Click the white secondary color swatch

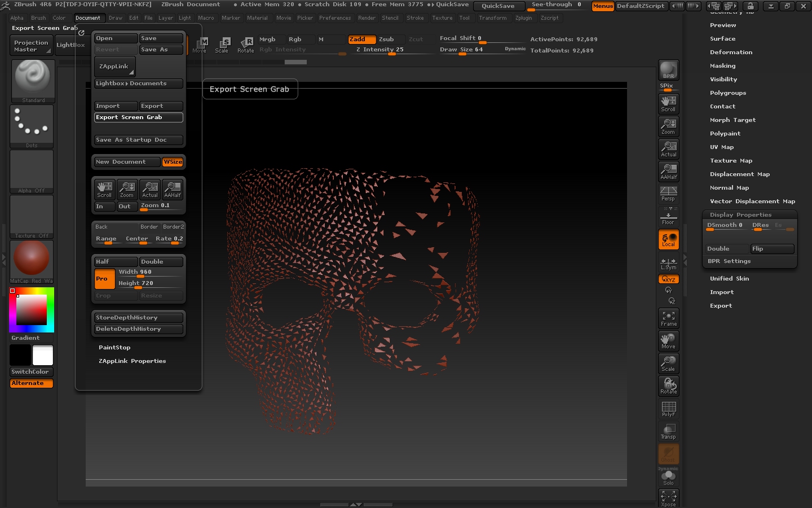(43, 356)
